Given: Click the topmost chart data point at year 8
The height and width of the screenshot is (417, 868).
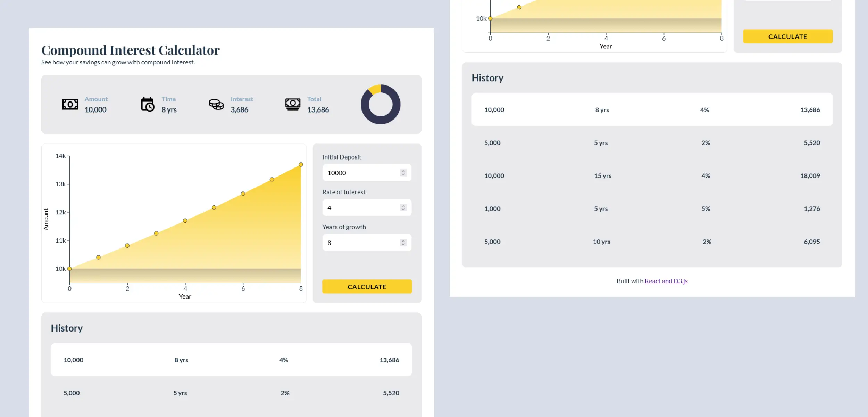Looking at the screenshot, I should pyautogui.click(x=300, y=164).
